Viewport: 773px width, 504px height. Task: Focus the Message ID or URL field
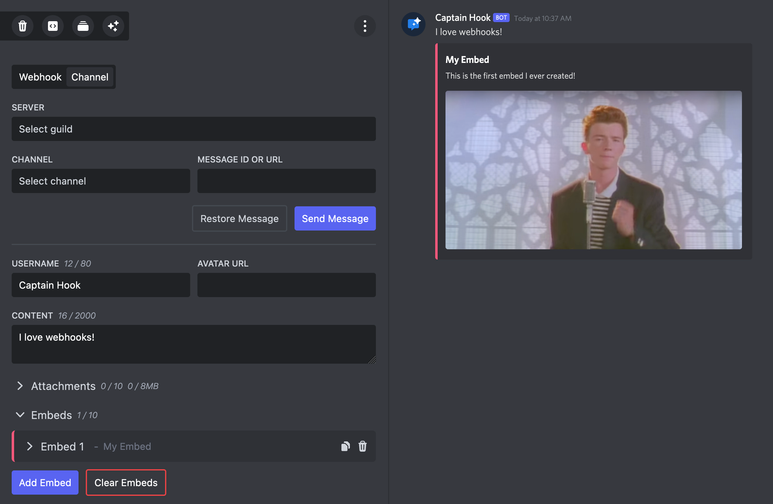[286, 181]
